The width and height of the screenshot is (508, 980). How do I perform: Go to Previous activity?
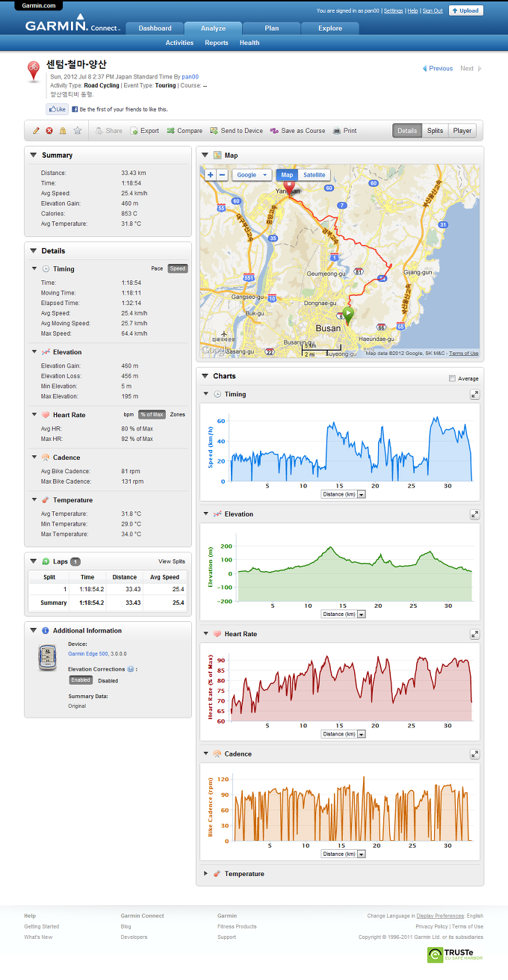coord(438,68)
